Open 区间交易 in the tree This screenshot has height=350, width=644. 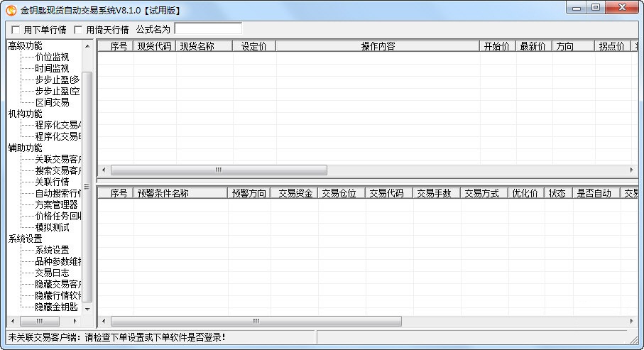click(x=52, y=103)
